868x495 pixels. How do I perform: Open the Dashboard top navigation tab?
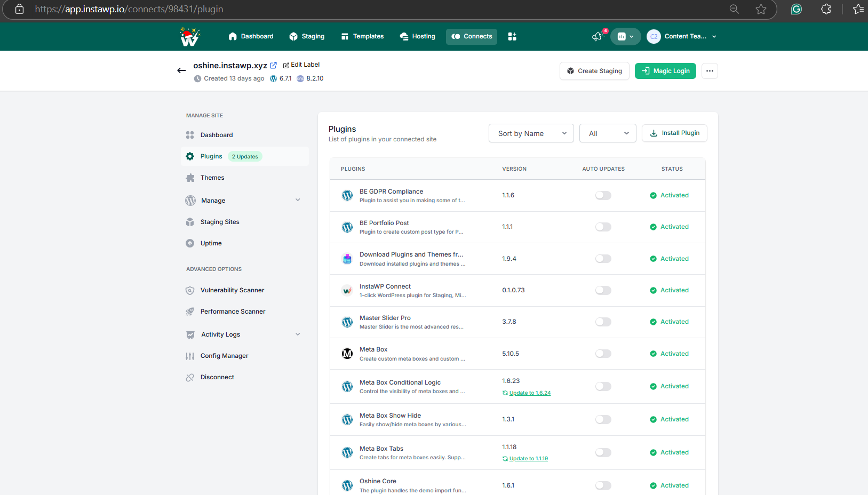pos(251,36)
